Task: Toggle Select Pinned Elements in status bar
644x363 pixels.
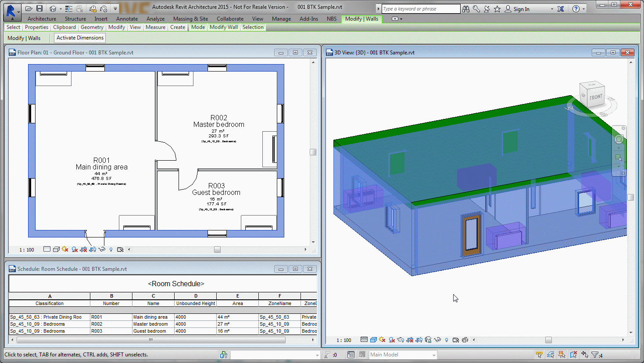Action: (x=562, y=355)
